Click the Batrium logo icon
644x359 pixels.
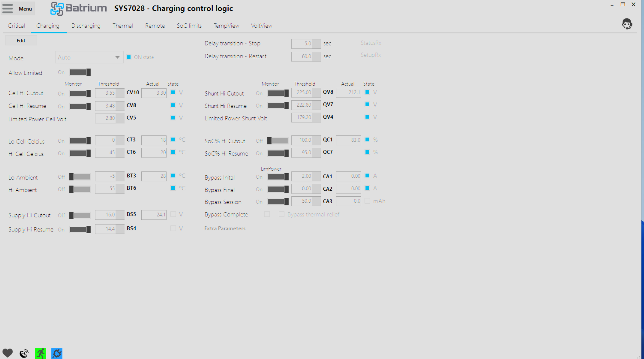pos(57,9)
